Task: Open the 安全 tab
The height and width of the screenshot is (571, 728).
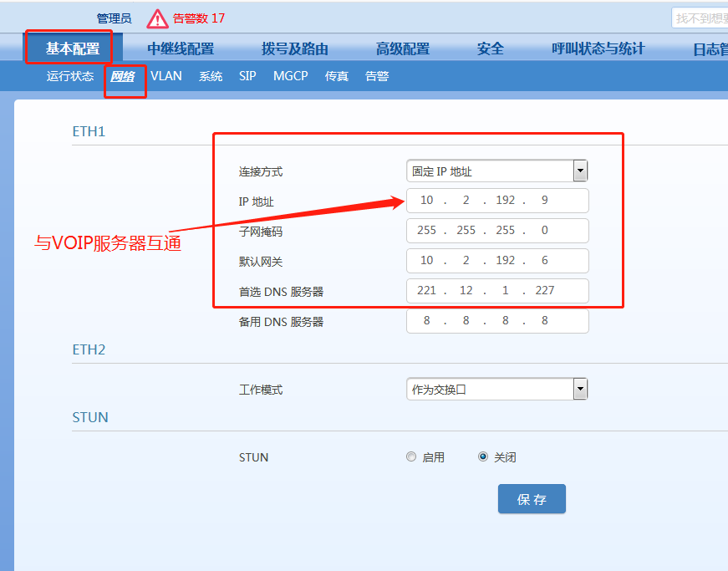Action: 491,48
